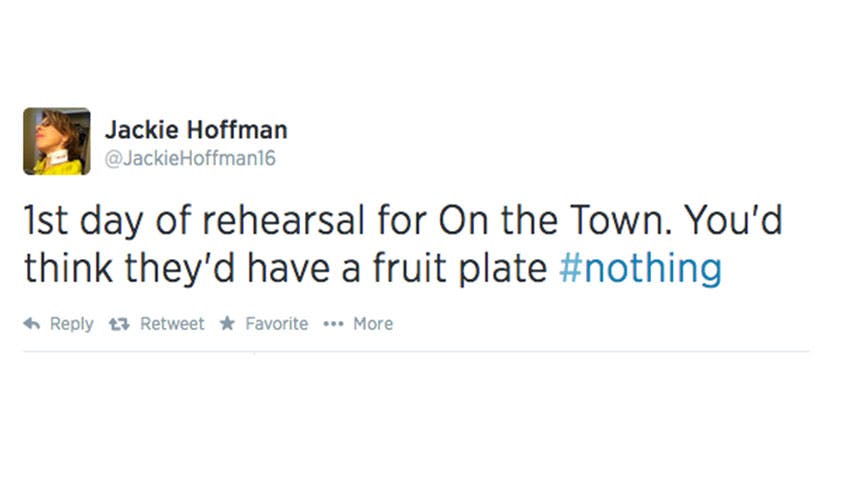This screenshot has height=484, width=860.
Task: Follow the #nothing hashtag link
Action: (640, 268)
